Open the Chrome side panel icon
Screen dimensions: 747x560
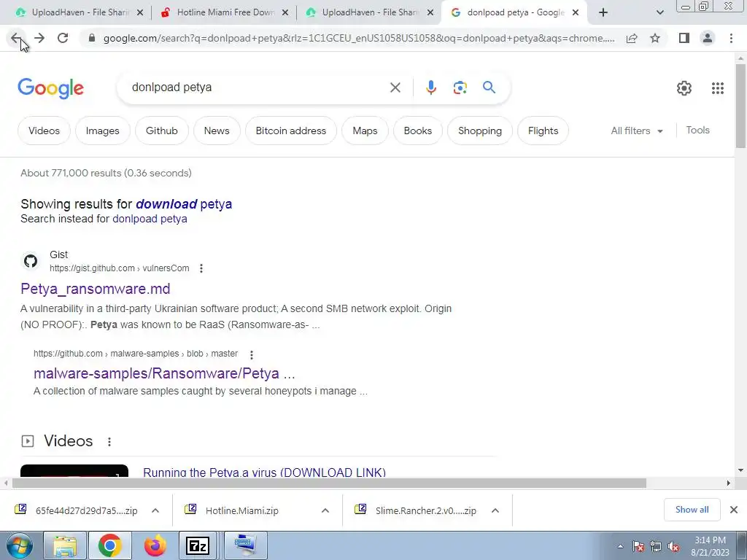pyautogui.click(x=684, y=38)
